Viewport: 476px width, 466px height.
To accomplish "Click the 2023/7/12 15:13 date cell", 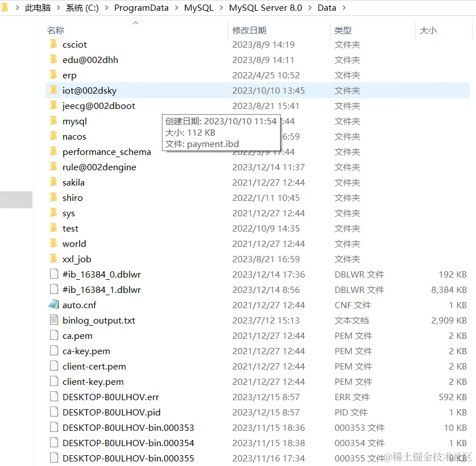I will pos(266,320).
